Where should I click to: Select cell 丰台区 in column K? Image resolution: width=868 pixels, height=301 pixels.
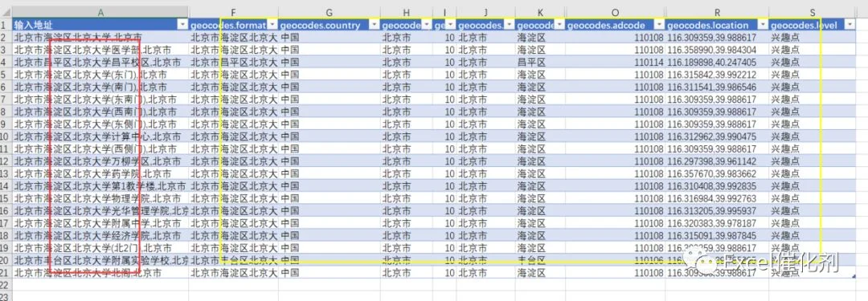coord(540,260)
